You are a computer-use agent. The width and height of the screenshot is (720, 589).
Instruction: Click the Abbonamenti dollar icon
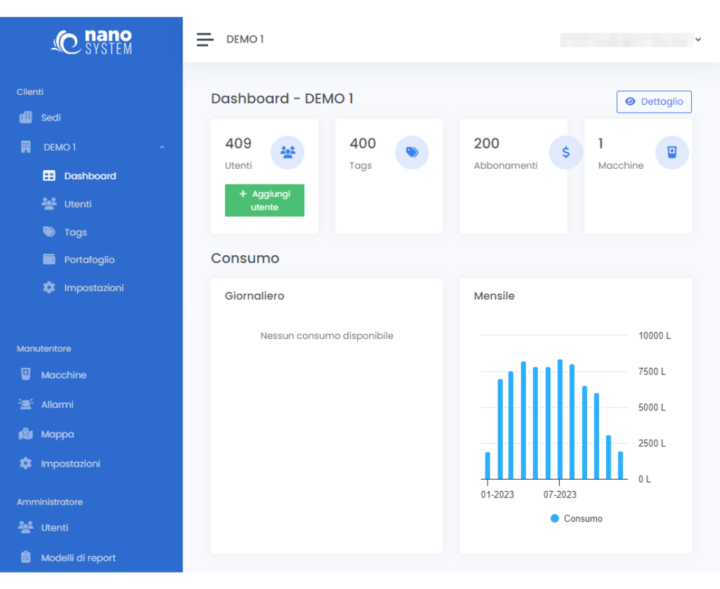click(566, 152)
